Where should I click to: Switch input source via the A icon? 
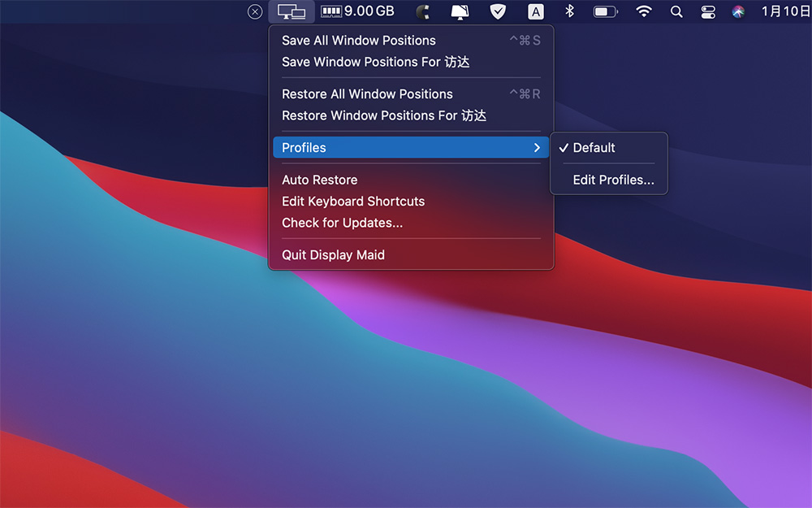pos(535,11)
